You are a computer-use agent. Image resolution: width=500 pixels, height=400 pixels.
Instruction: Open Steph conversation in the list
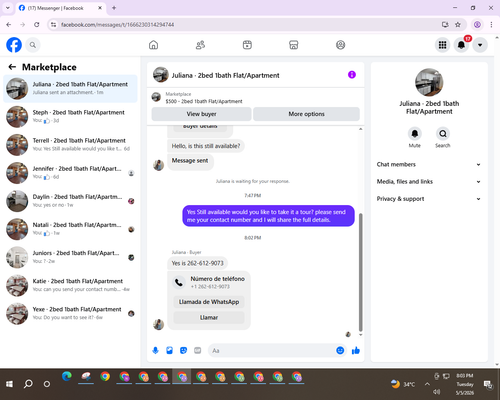point(70,117)
